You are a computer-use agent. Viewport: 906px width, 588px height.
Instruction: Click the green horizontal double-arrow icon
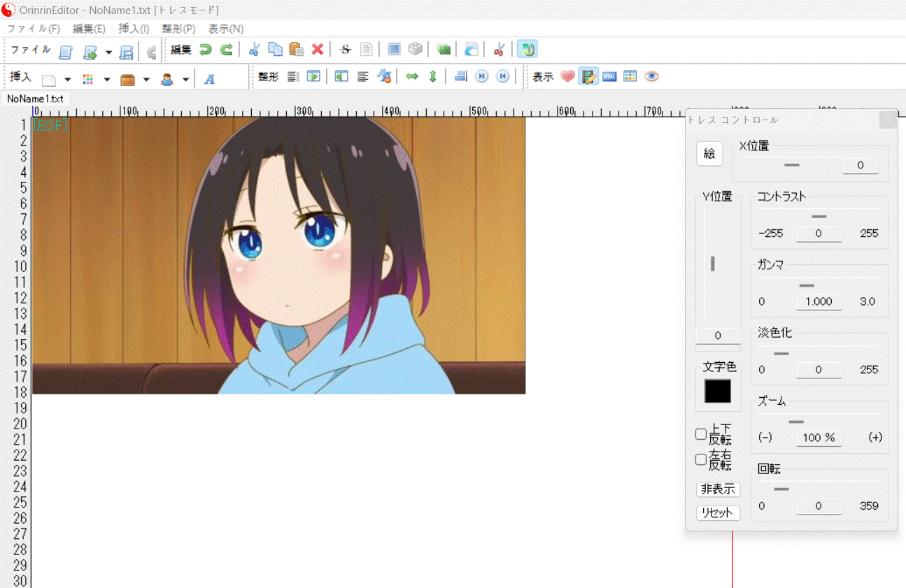click(x=412, y=77)
